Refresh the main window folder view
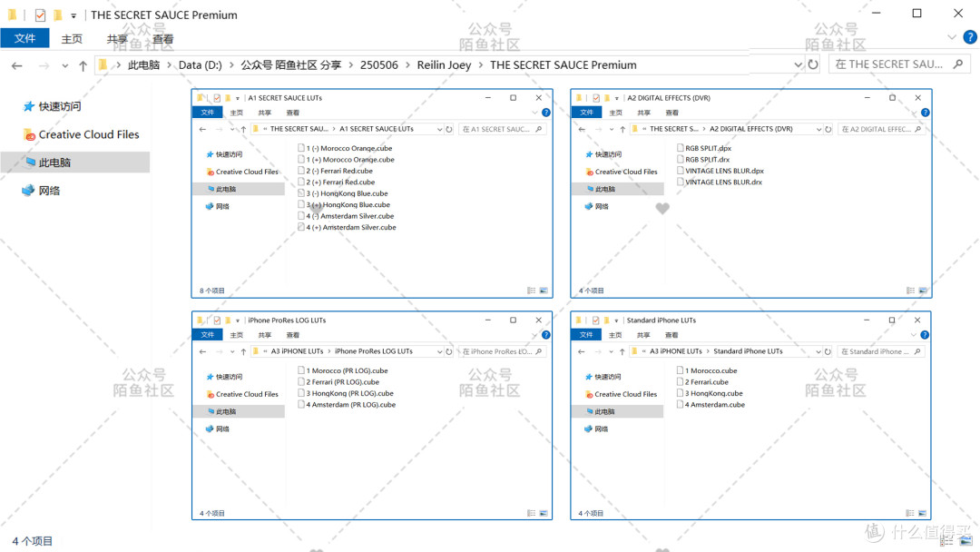 pyautogui.click(x=812, y=64)
